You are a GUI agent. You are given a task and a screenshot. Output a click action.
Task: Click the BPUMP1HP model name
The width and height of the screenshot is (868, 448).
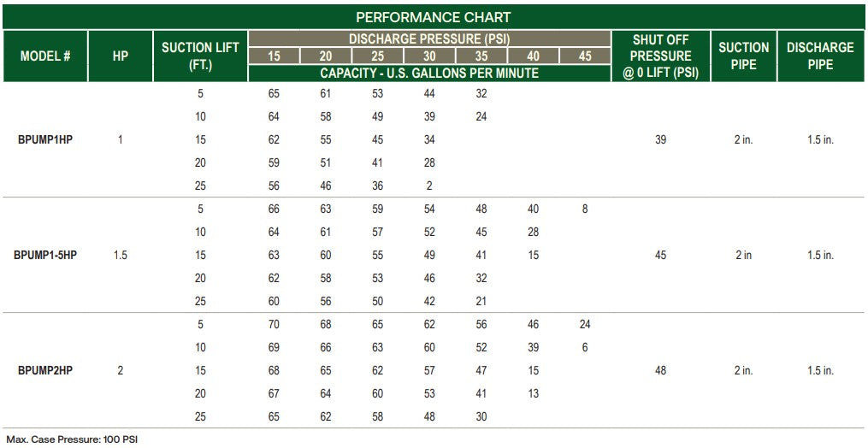point(45,139)
